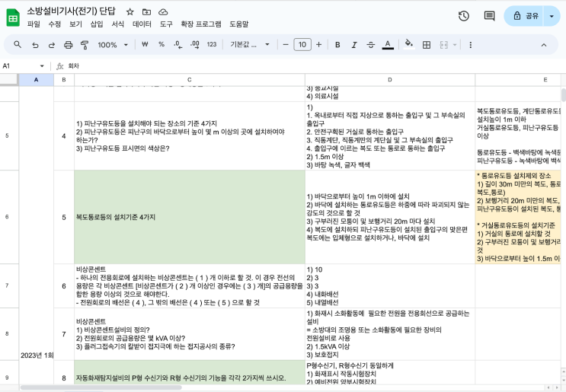Click the horizontal scrollbar at the bottom
566x392 pixels.
click(101, 387)
